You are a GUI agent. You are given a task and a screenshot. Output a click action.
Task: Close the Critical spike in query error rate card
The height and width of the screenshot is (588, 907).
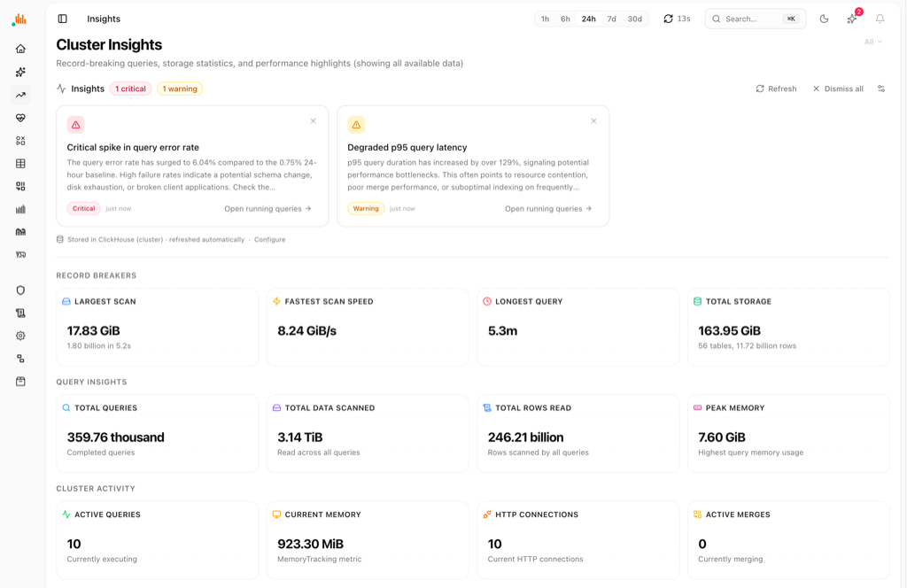(x=313, y=120)
